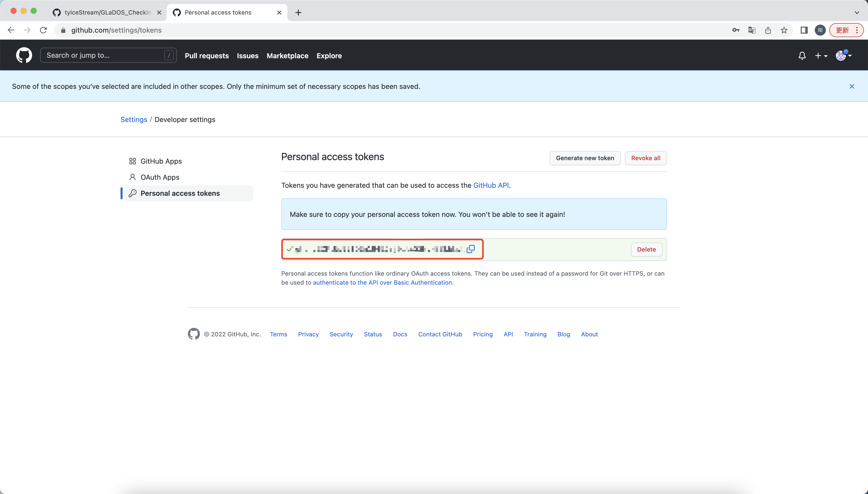This screenshot has height=494, width=868.
Task: Toggle the browser side panel
Action: [x=804, y=30]
